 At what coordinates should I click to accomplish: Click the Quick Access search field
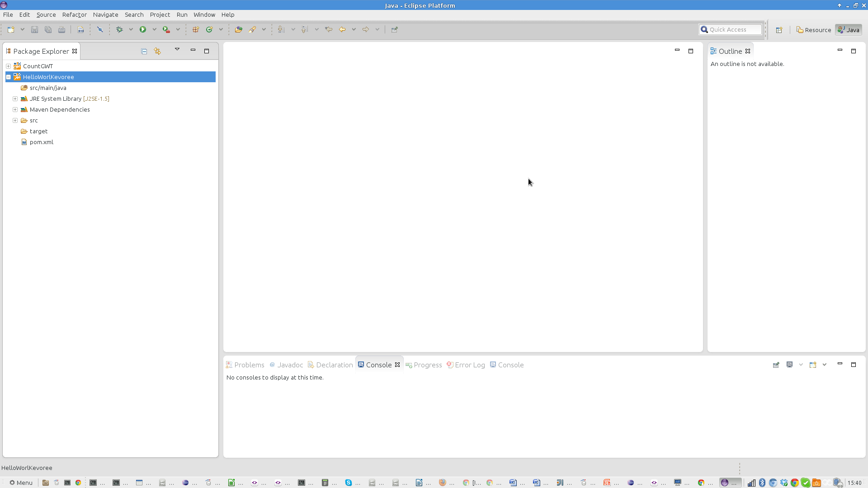[x=730, y=29]
